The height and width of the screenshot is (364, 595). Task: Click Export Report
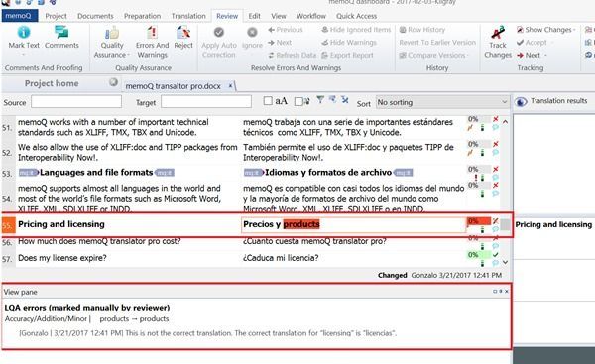pos(348,55)
